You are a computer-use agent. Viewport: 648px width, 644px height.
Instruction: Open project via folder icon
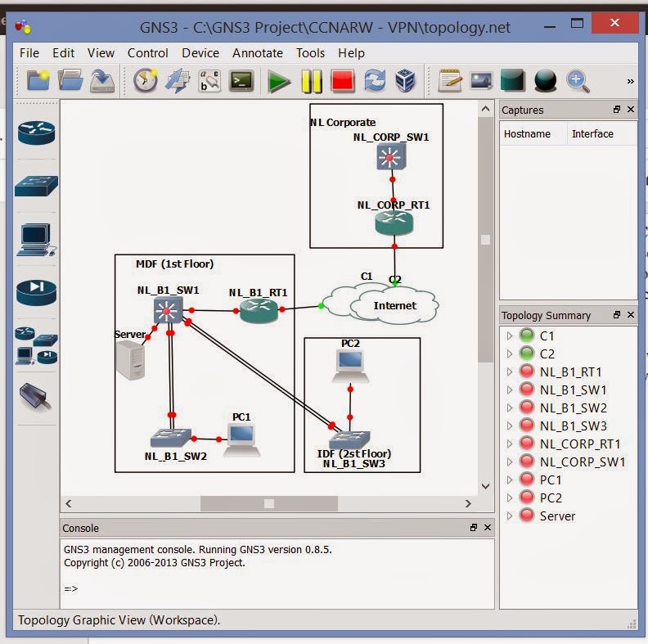tap(70, 80)
